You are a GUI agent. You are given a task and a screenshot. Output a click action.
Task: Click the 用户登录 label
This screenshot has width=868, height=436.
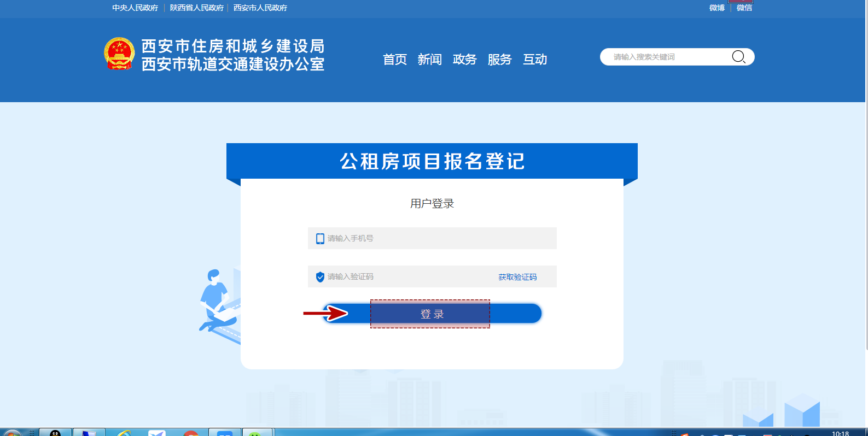(432, 204)
